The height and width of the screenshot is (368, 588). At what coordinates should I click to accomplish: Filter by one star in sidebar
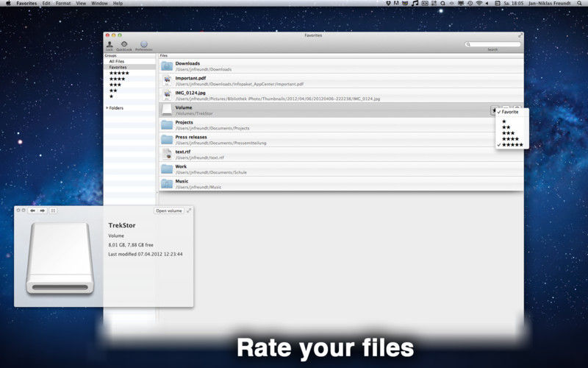click(112, 96)
